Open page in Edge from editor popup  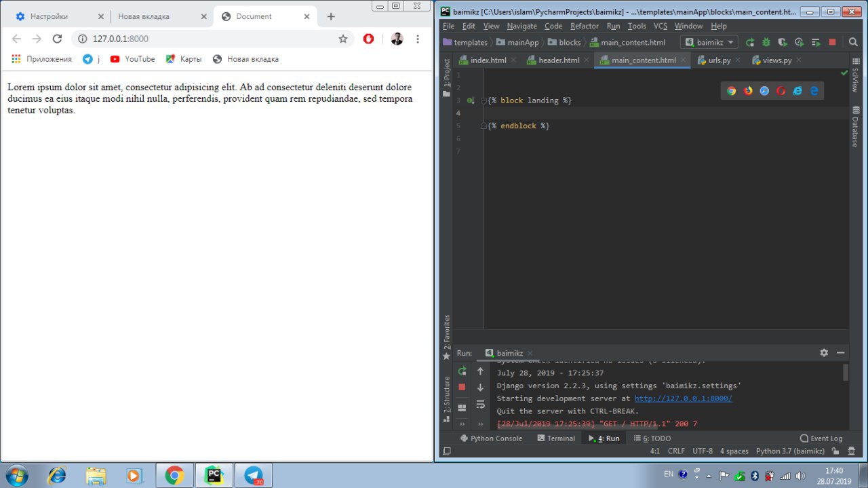click(x=814, y=91)
